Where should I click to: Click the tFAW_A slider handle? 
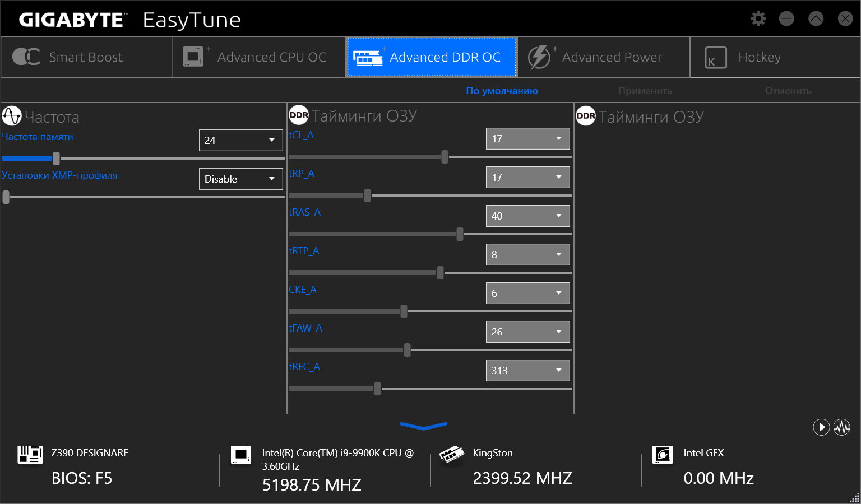[408, 350]
